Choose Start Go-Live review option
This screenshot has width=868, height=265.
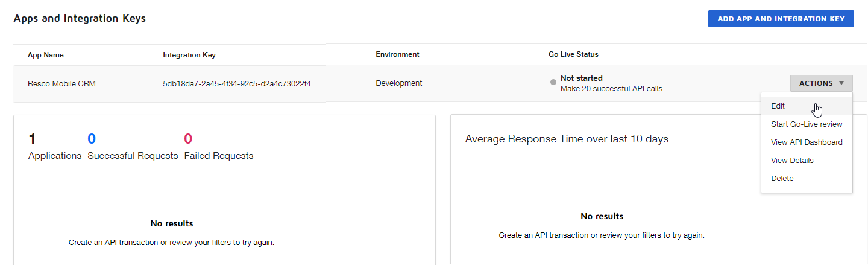point(807,124)
